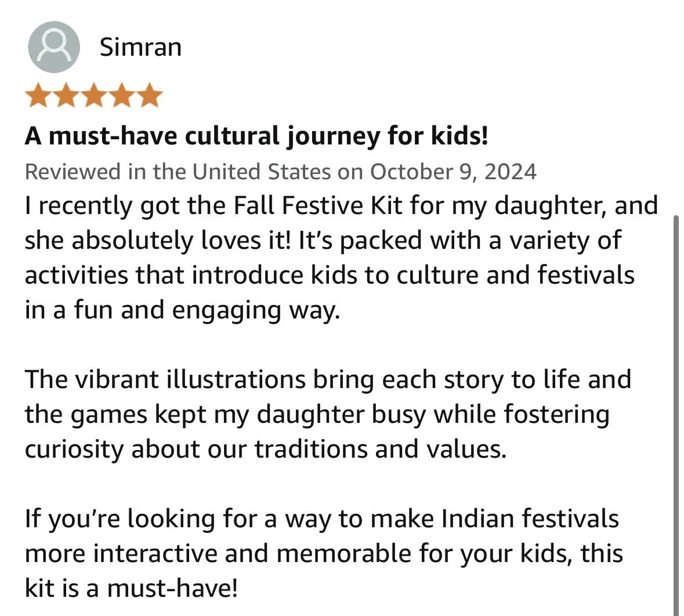This screenshot has height=616, width=684.
Task: Open the review title 'A must-have cultural journey for kids!'
Action: [256, 136]
